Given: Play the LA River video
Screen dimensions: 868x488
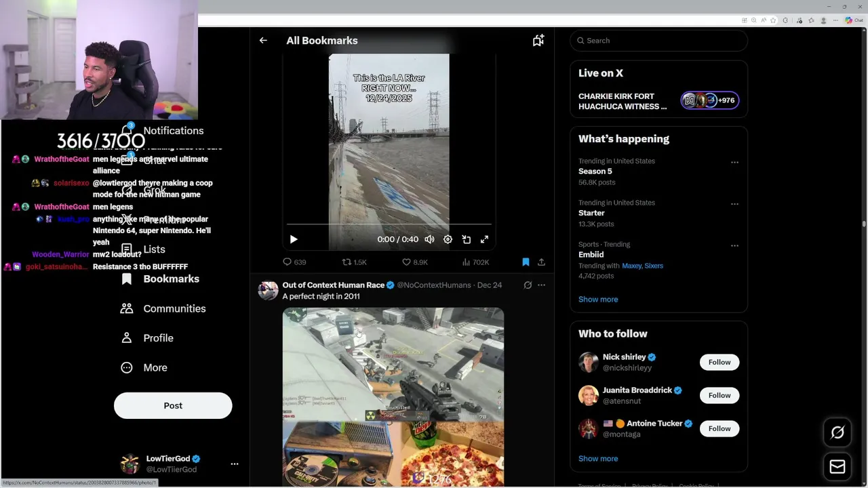Looking at the screenshot, I should point(294,239).
